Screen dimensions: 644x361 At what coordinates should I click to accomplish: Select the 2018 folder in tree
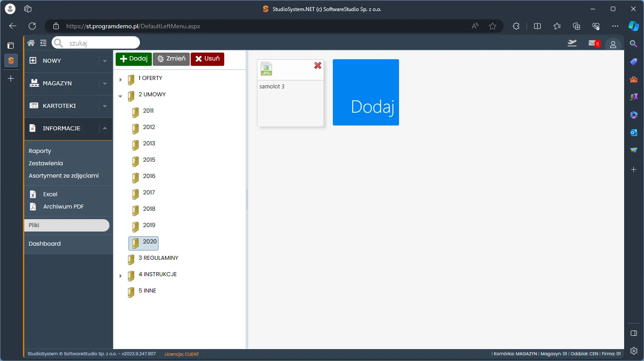pos(149,209)
